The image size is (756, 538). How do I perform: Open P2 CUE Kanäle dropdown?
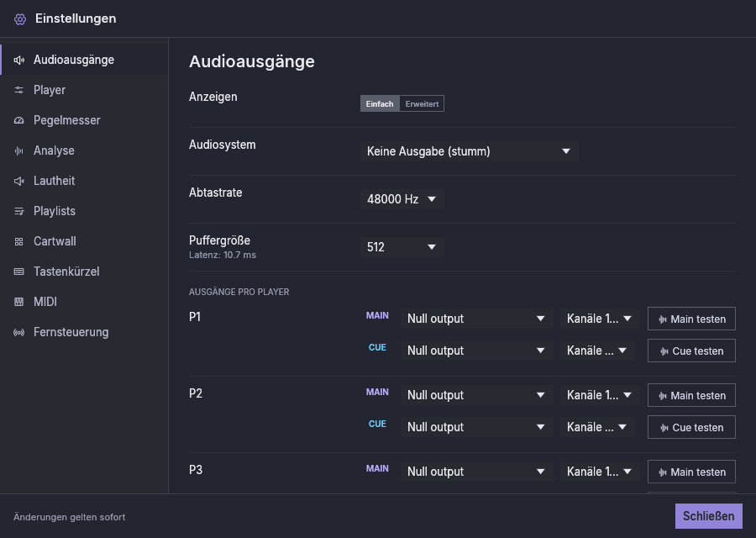(597, 427)
